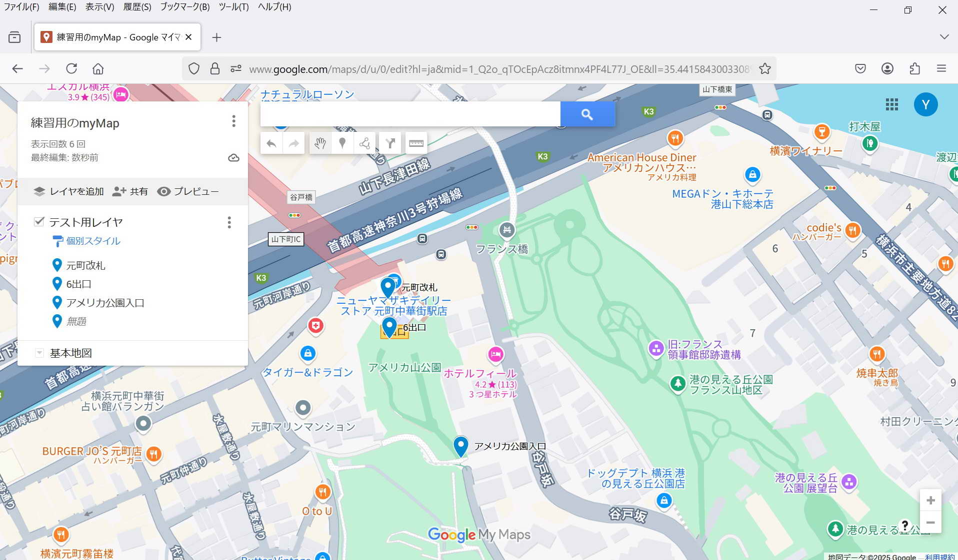Open a new browser tab

(216, 37)
